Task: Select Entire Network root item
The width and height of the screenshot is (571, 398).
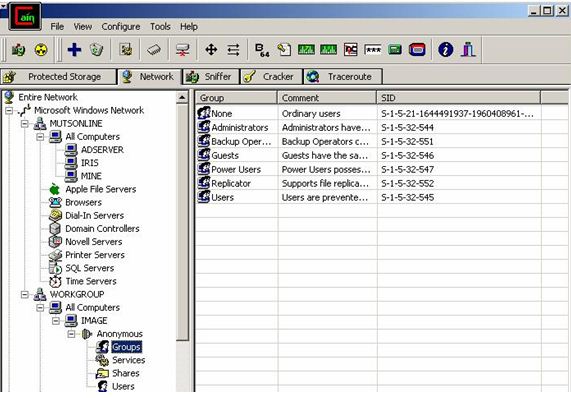Action: [48, 97]
